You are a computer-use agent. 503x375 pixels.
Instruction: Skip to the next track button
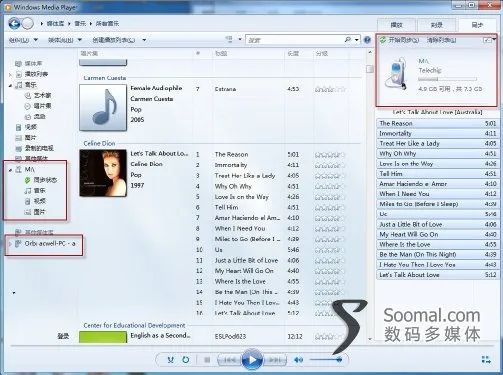point(275,360)
